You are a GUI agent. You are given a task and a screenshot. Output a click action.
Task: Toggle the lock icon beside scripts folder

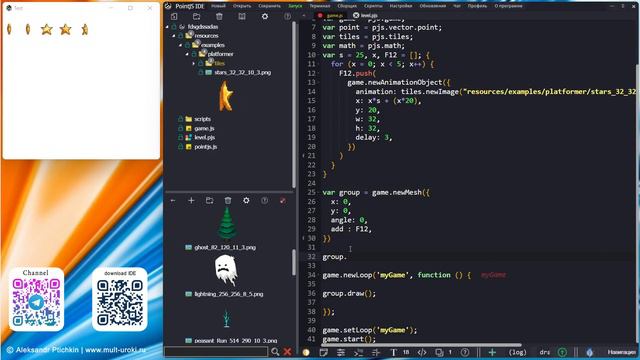pyautogui.click(x=180, y=119)
